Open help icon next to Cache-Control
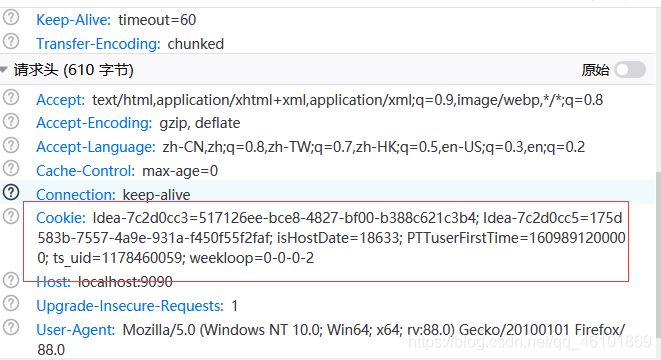The height and width of the screenshot is (360, 661). (x=11, y=169)
